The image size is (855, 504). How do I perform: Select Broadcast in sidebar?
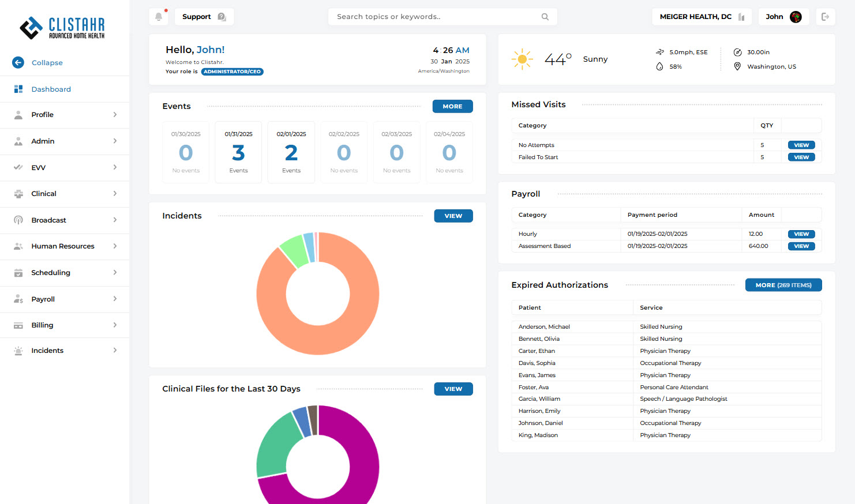tap(65, 220)
